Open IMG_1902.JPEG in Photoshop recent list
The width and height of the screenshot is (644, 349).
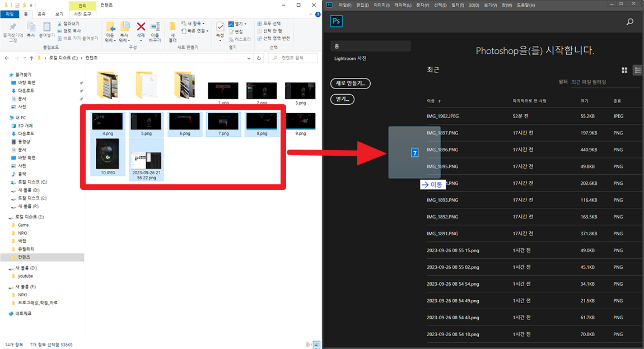(x=534, y=116)
